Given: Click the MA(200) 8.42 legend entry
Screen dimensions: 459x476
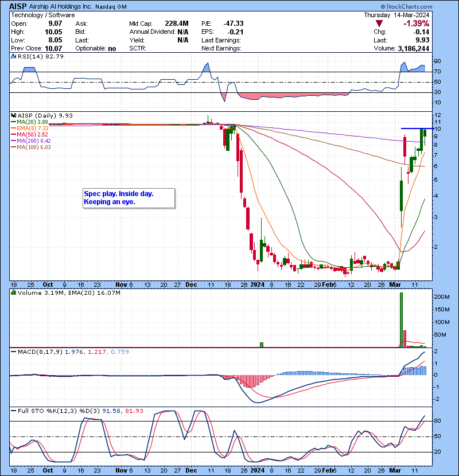Looking at the screenshot, I should coord(31,141).
